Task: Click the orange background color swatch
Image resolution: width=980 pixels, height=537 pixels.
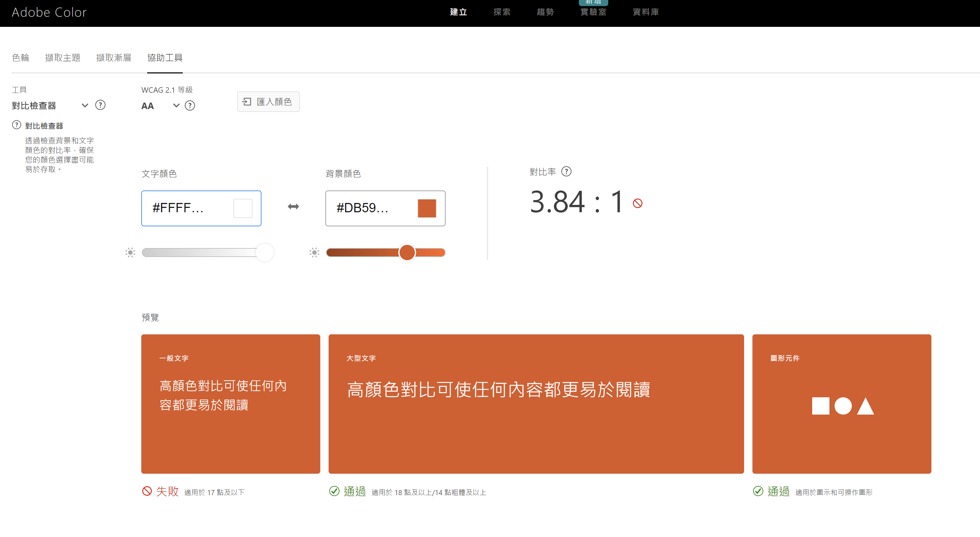Action: 426,208
